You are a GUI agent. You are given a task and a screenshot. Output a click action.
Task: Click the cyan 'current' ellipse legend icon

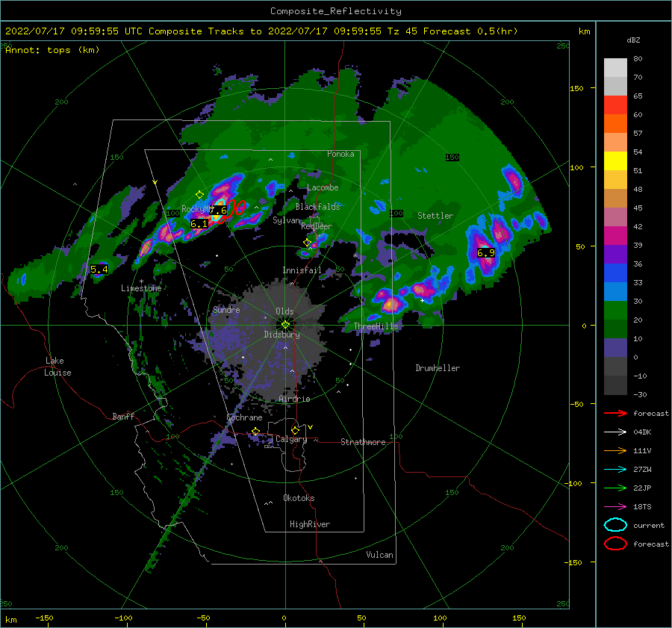615,525
